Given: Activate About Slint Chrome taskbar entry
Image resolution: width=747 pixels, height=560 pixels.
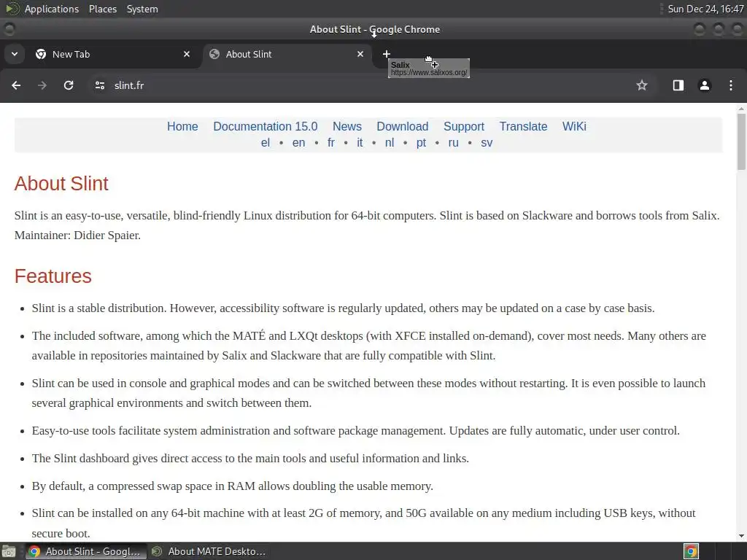Looking at the screenshot, I should [85, 551].
